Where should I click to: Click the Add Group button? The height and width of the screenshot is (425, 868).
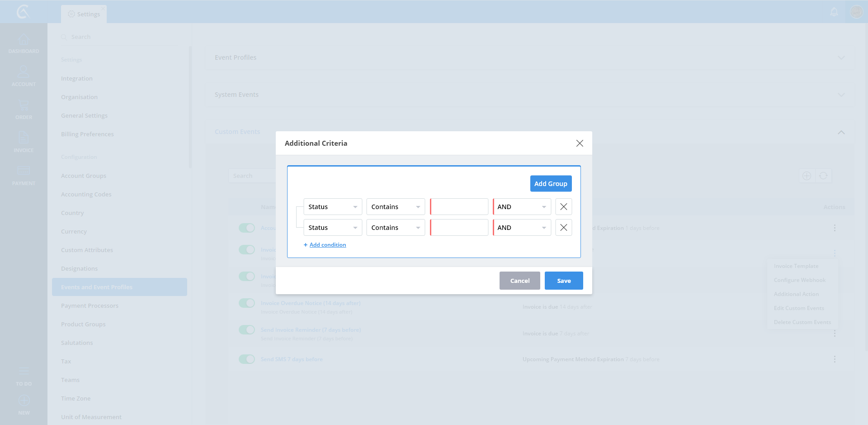point(551,184)
